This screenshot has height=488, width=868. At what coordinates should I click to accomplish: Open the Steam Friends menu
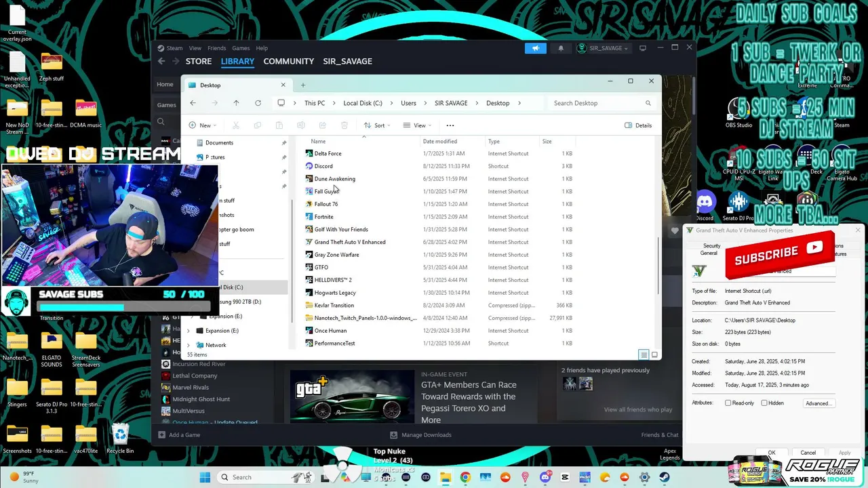coord(217,48)
